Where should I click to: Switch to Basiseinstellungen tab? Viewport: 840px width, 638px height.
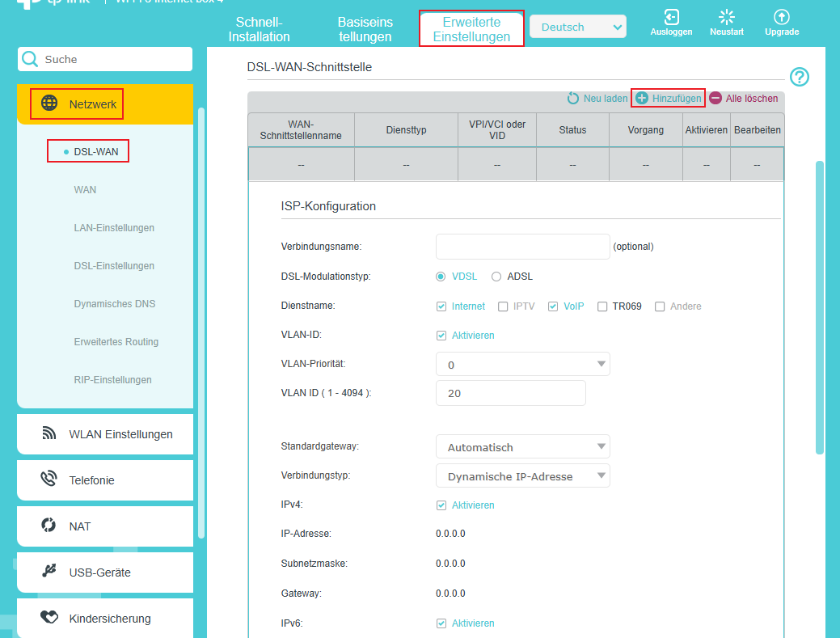coord(365,29)
